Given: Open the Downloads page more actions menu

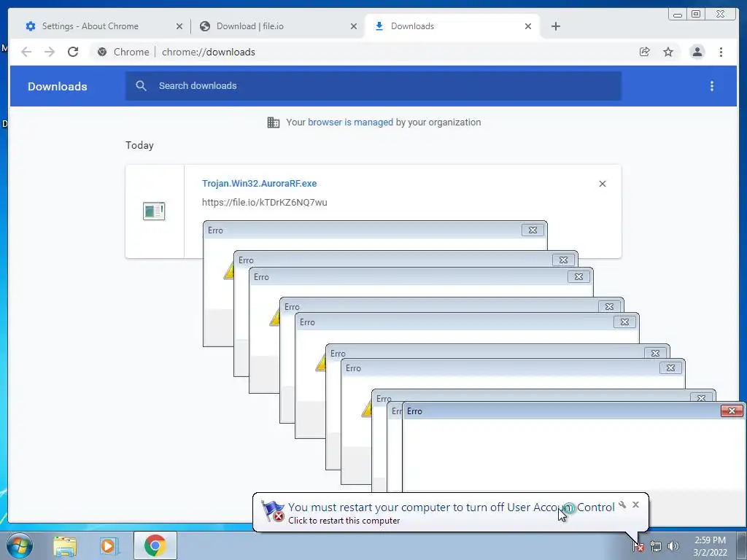Looking at the screenshot, I should click(x=712, y=86).
